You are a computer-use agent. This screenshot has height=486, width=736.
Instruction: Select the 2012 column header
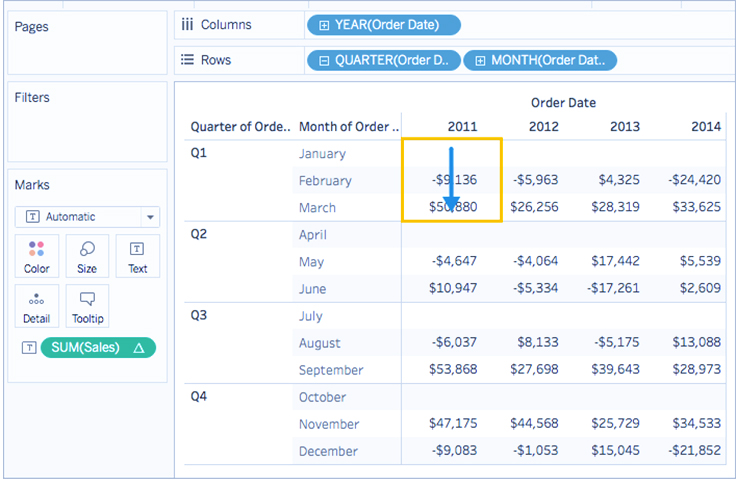coord(544,127)
